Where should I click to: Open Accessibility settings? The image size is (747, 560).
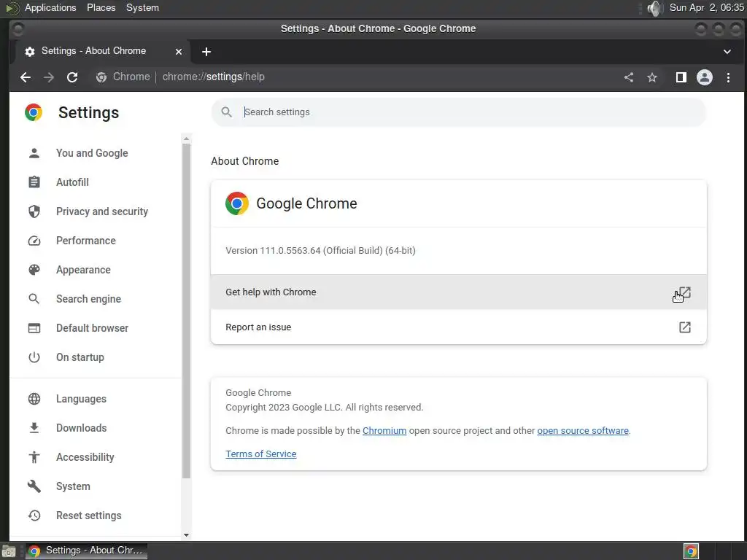tap(85, 457)
